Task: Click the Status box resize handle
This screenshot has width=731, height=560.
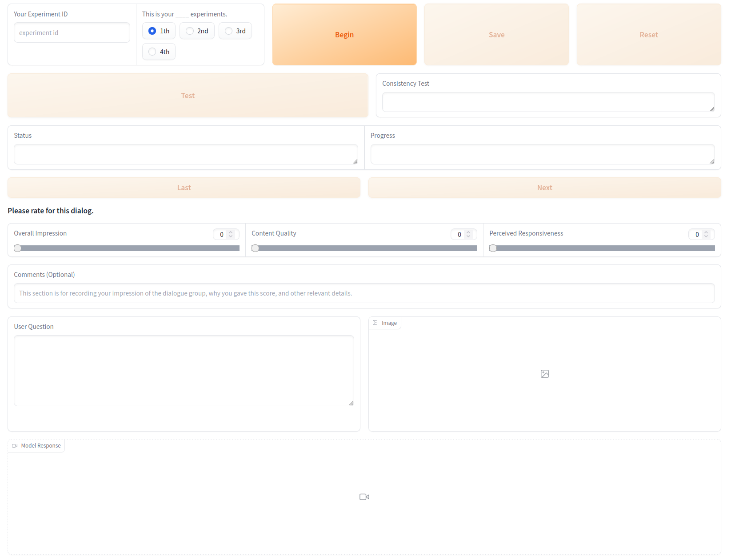Action: click(355, 161)
